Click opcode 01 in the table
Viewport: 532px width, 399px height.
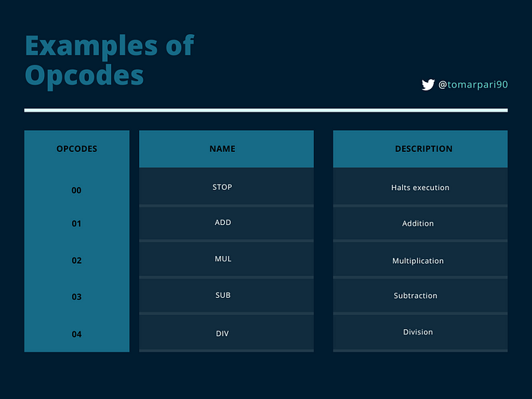coord(76,223)
